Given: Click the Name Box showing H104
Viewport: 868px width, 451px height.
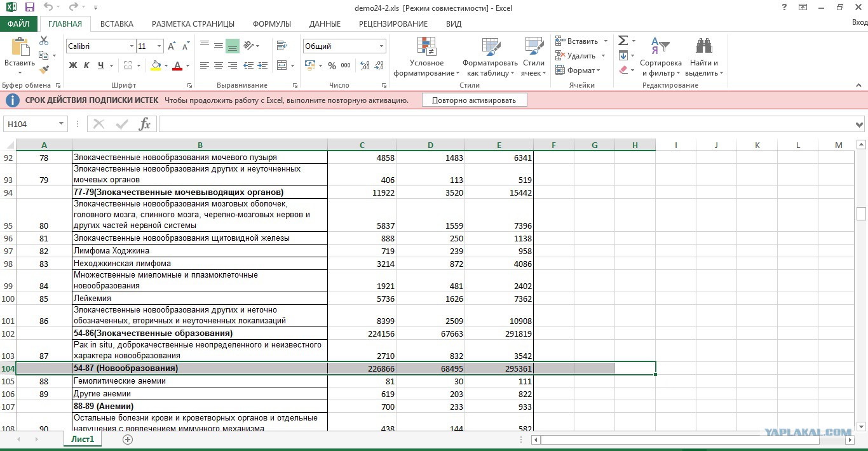Looking at the screenshot, I should point(36,124).
